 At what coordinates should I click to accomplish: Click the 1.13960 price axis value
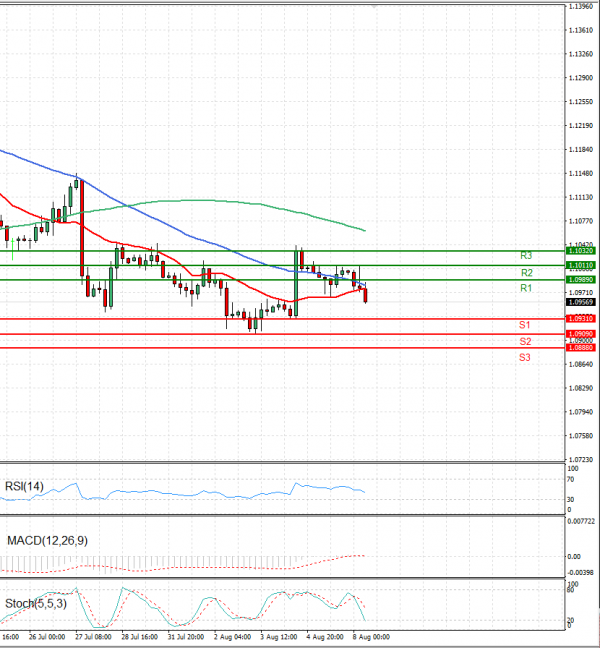coord(581,7)
